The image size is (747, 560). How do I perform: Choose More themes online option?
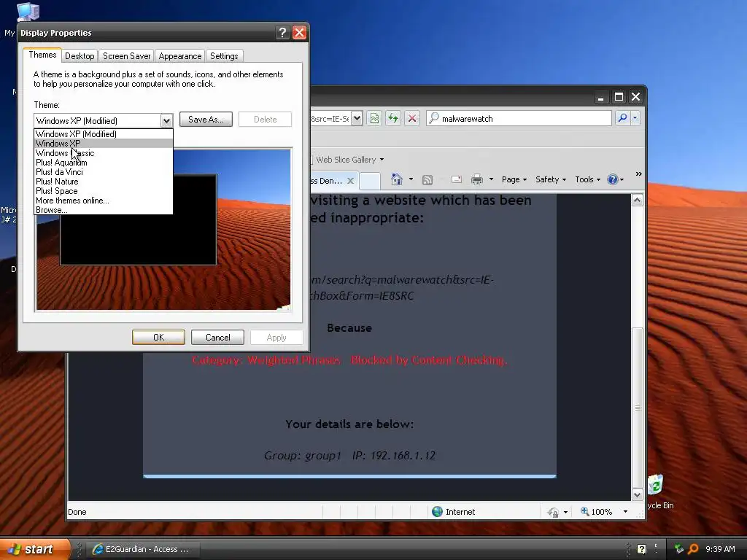(104, 201)
